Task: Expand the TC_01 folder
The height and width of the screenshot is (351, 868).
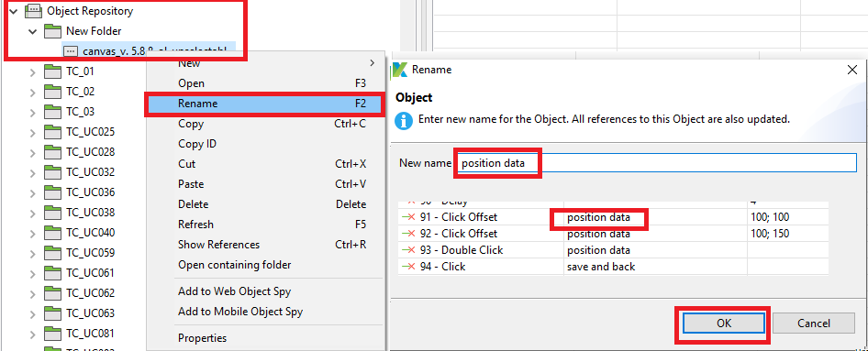Action: 33,71
